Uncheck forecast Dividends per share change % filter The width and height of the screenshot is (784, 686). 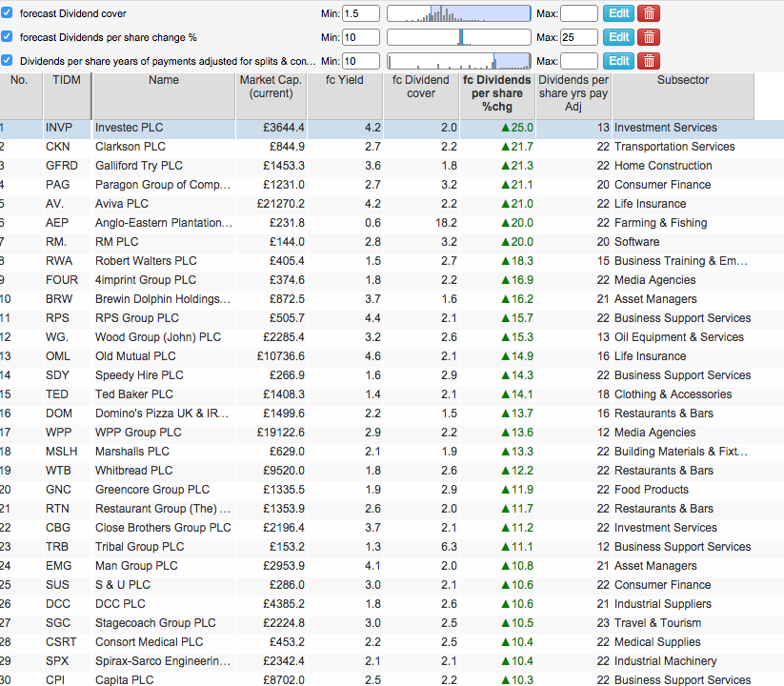tap(7, 36)
